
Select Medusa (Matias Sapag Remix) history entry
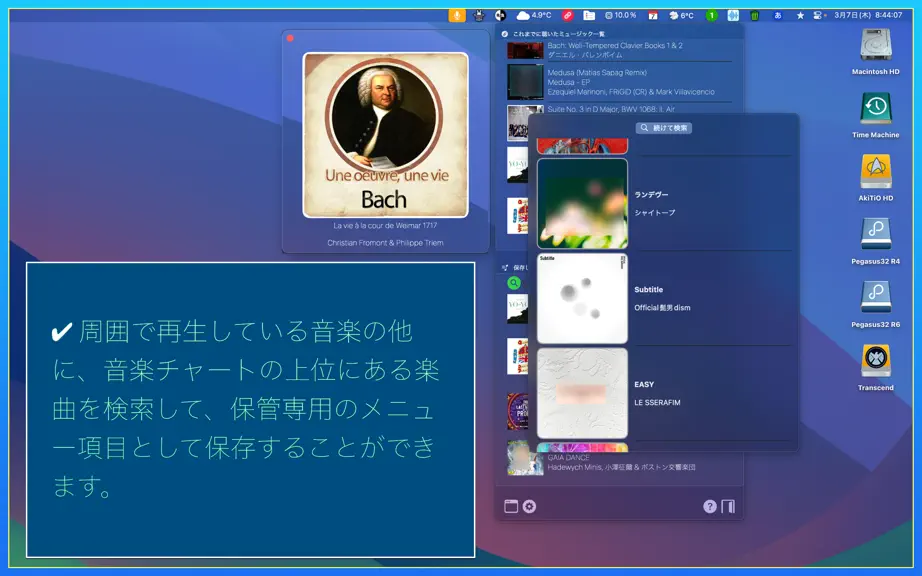pos(597,73)
